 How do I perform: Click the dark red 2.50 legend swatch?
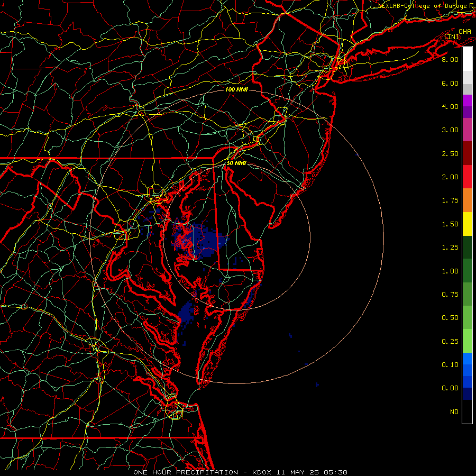pos(467,153)
